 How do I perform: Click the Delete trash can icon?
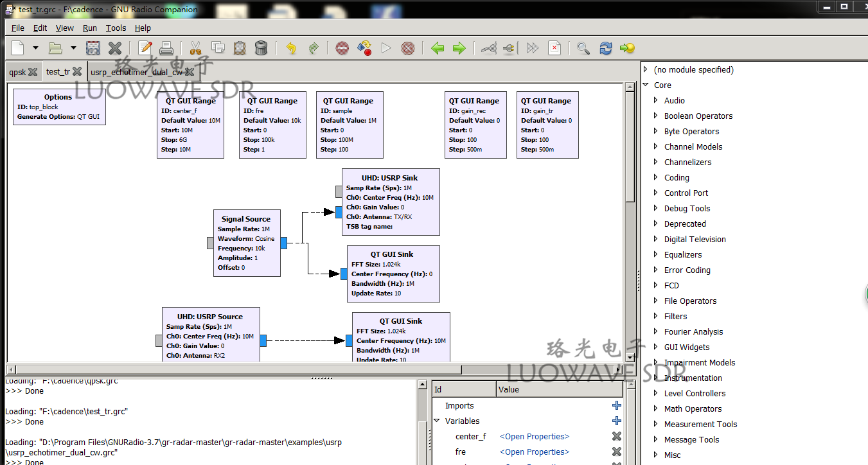click(x=261, y=48)
